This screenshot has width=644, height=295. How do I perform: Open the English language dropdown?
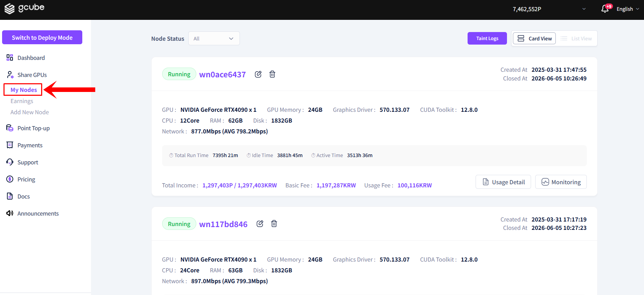(628, 9)
